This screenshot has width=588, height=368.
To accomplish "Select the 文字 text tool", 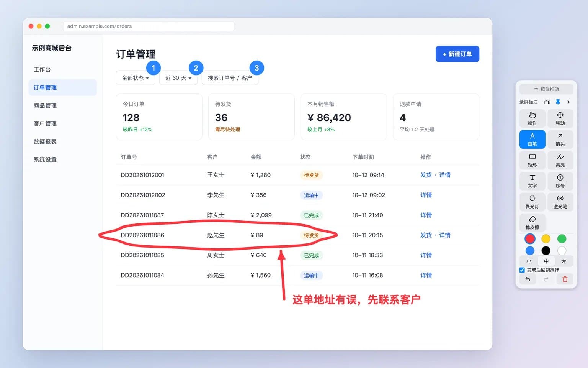I will [532, 181].
